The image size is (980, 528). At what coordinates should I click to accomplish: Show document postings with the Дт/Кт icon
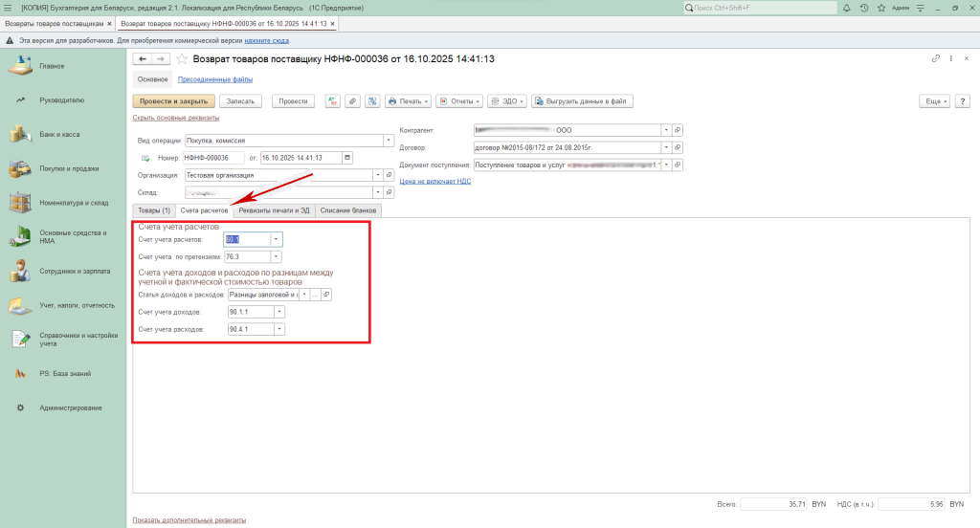(x=334, y=100)
